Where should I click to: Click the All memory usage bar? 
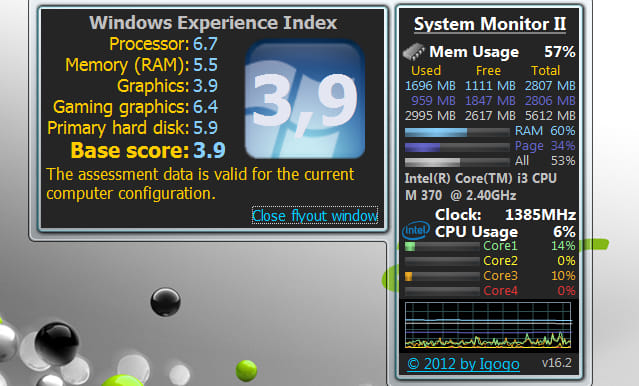pos(457,162)
